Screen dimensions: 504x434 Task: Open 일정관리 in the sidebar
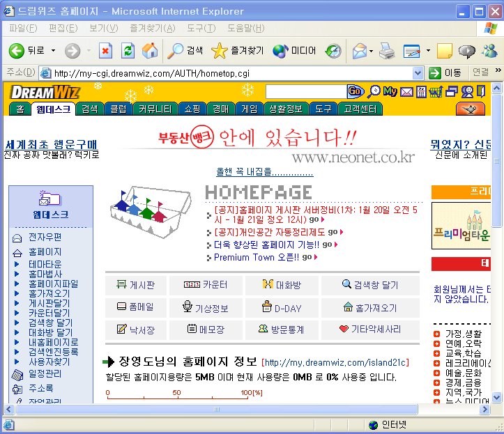click(x=45, y=373)
